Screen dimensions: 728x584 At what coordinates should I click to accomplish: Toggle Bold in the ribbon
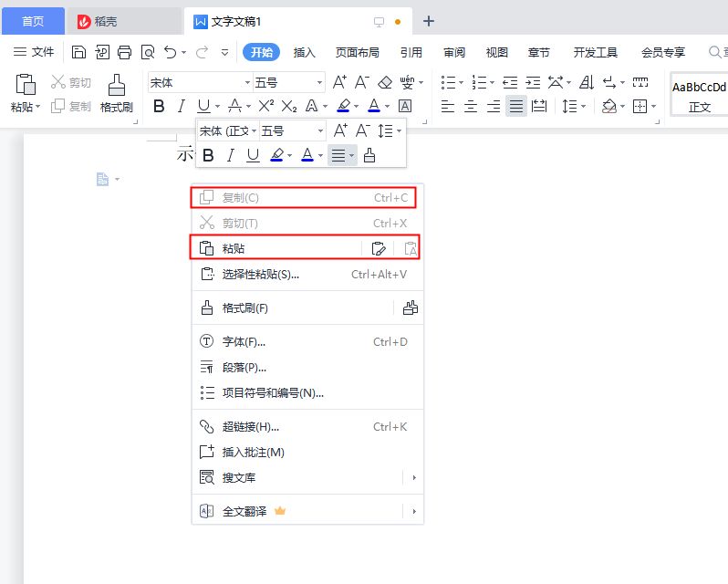pos(159,107)
